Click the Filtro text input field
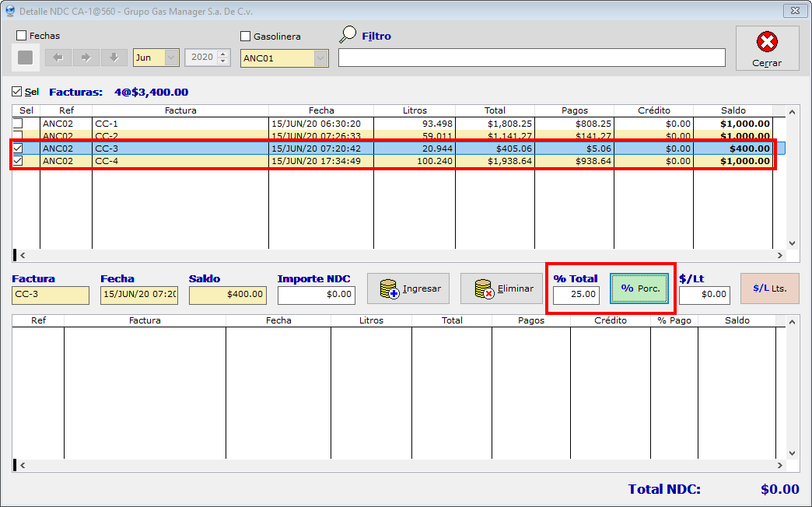 [x=531, y=58]
